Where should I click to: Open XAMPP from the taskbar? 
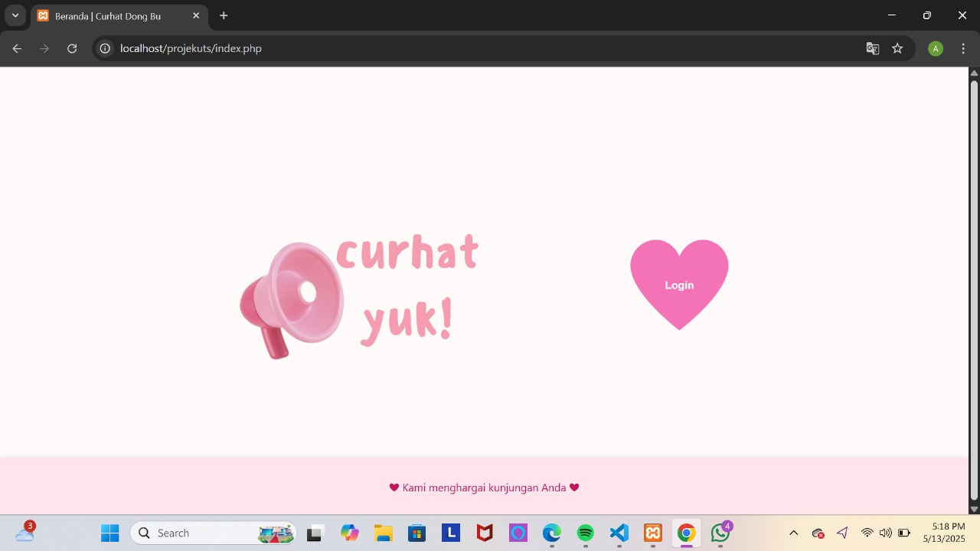click(x=652, y=533)
